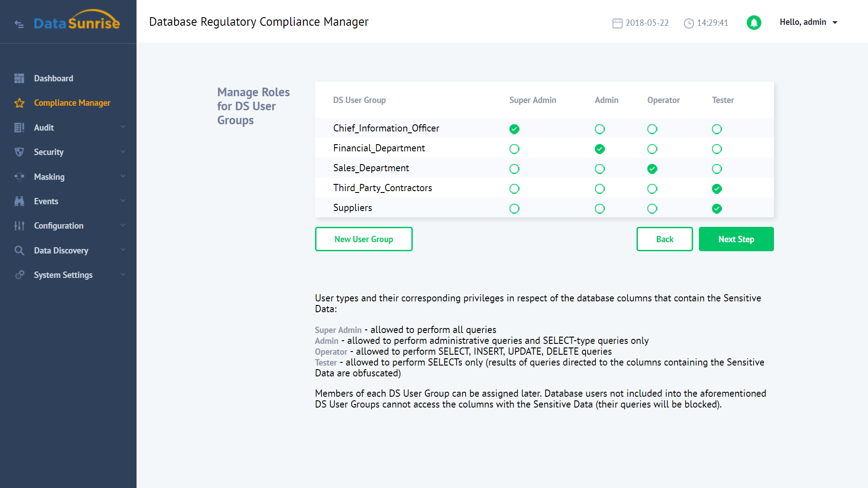Open System Settings in the sidebar
The height and width of the screenshot is (488, 868).
[x=63, y=275]
